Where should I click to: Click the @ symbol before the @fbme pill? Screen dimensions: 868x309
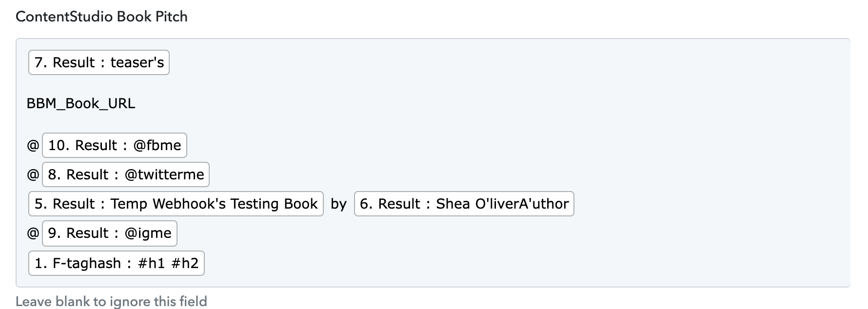tap(33, 145)
